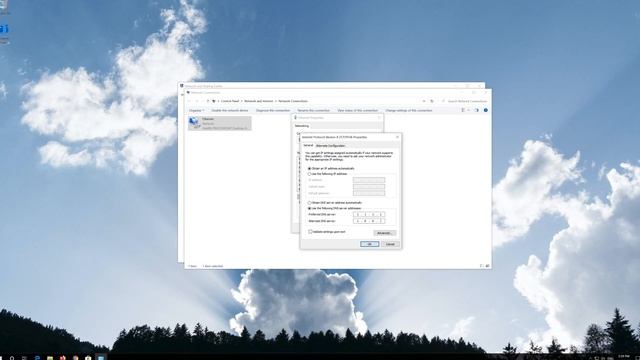Viewport: 640px width, 360px height.
Task: Enable 'Validate settings upon exit' checkbox
Action: [x=311, y=231]
